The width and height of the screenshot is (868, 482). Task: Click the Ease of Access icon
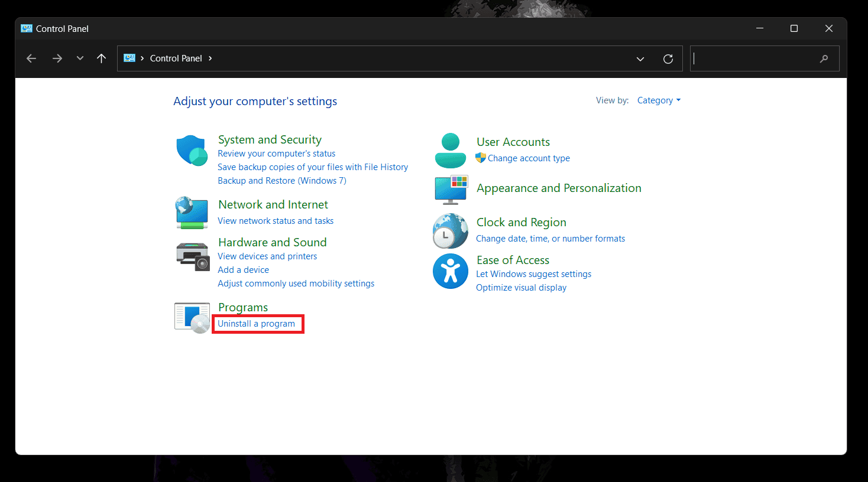point(451,271)
